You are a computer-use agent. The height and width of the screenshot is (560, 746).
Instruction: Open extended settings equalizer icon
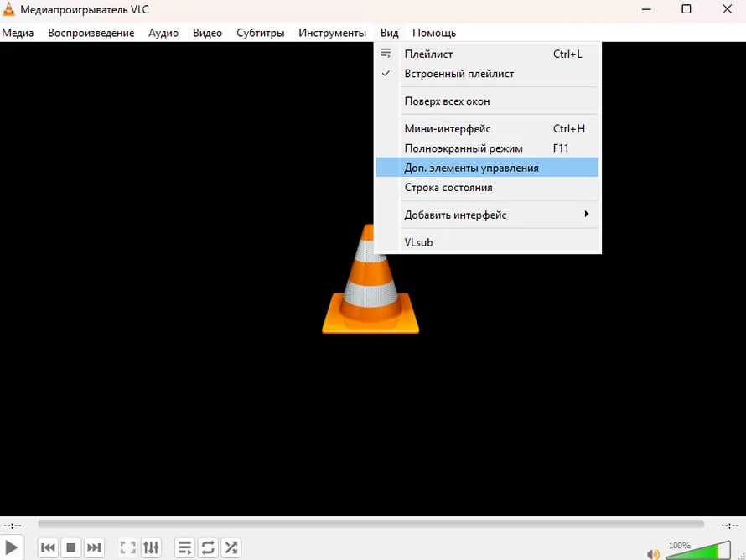point(151,547)
